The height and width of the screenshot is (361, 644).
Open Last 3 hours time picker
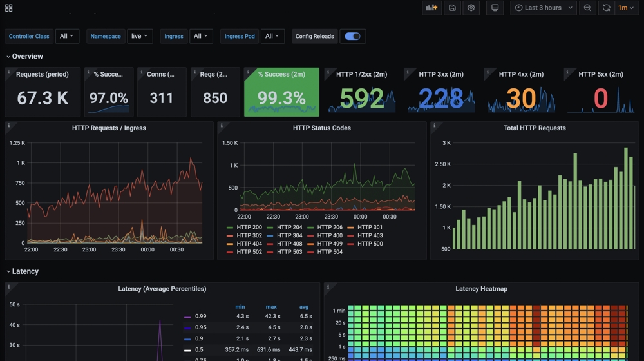point(544,8)
